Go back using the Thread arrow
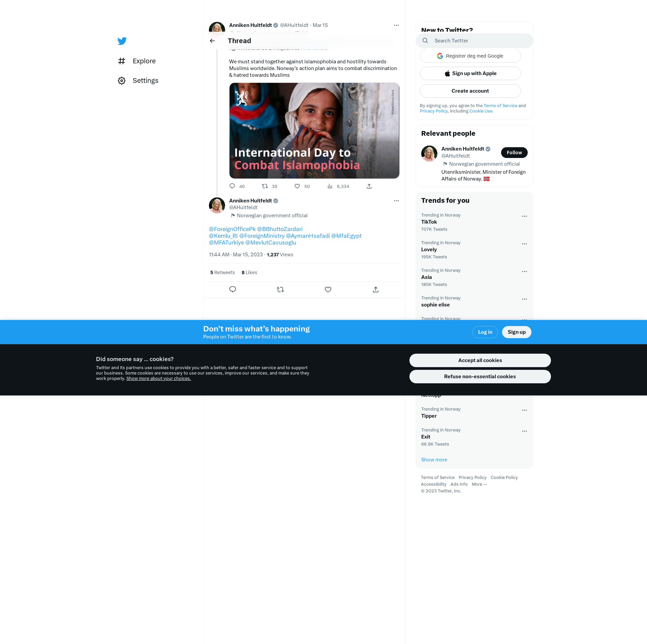Screen dimensions: 647x644 [212, 41]
